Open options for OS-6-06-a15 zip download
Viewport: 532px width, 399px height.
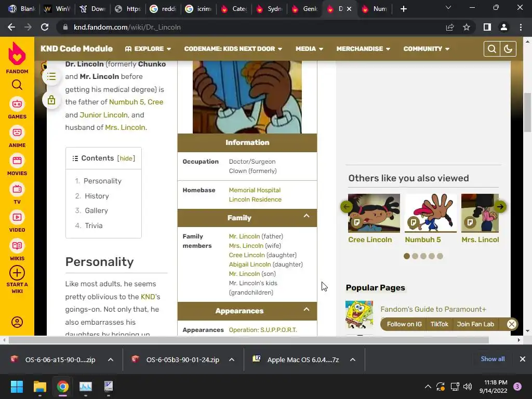(111, 360)
